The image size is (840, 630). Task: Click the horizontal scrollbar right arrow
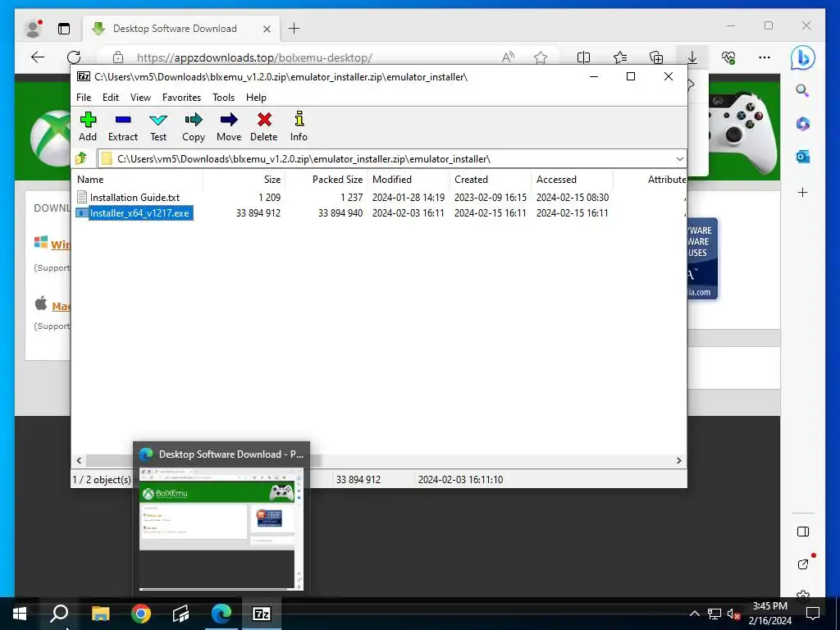(678, 461)
